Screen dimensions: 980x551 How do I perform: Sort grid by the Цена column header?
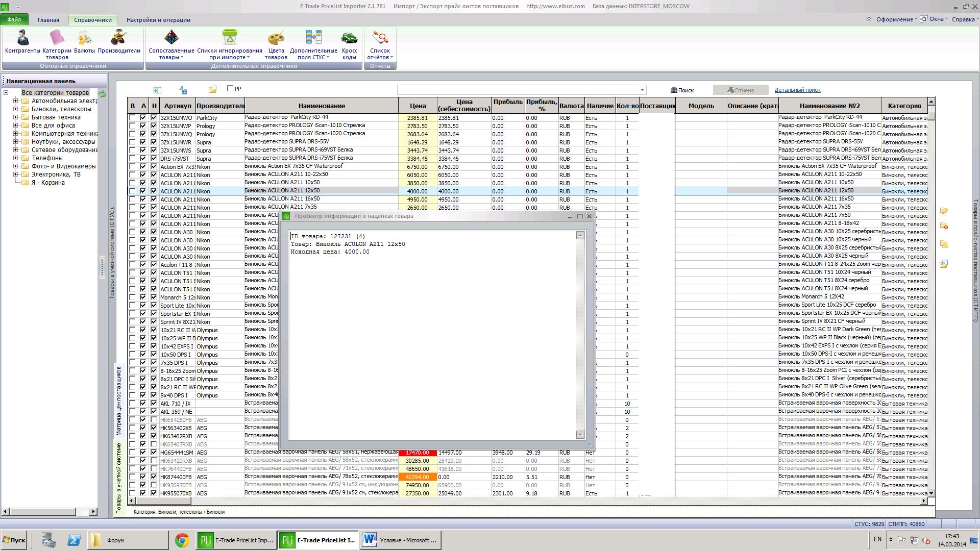pos(418,106)
